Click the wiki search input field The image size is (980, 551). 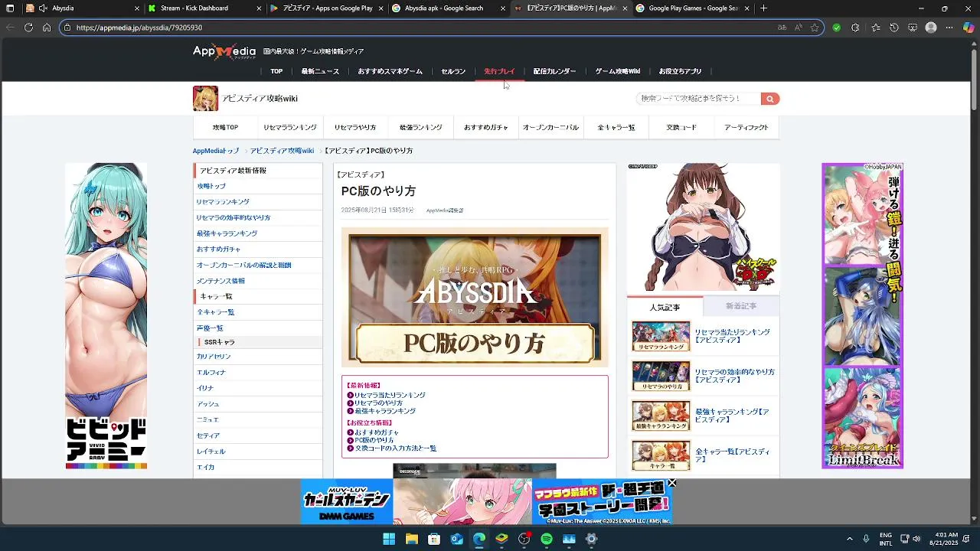point(698,99)
